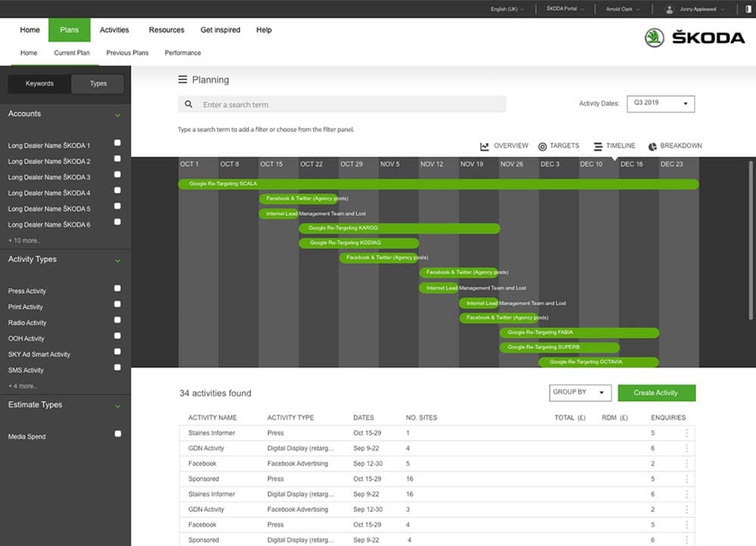Viewport: 756px width, 546px height.
Task: Collapse the Activity Types section
Action: click(x=118, y=261)
